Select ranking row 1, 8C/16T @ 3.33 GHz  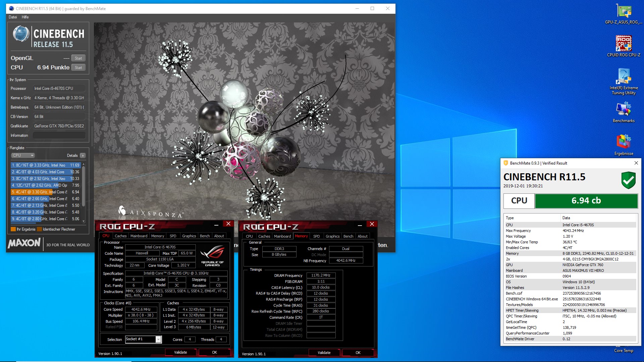[x=45, y=165]
